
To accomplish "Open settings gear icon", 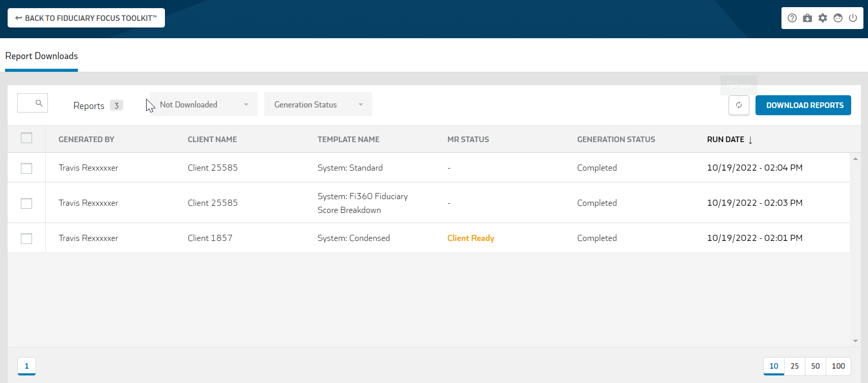I will [823, 18].
